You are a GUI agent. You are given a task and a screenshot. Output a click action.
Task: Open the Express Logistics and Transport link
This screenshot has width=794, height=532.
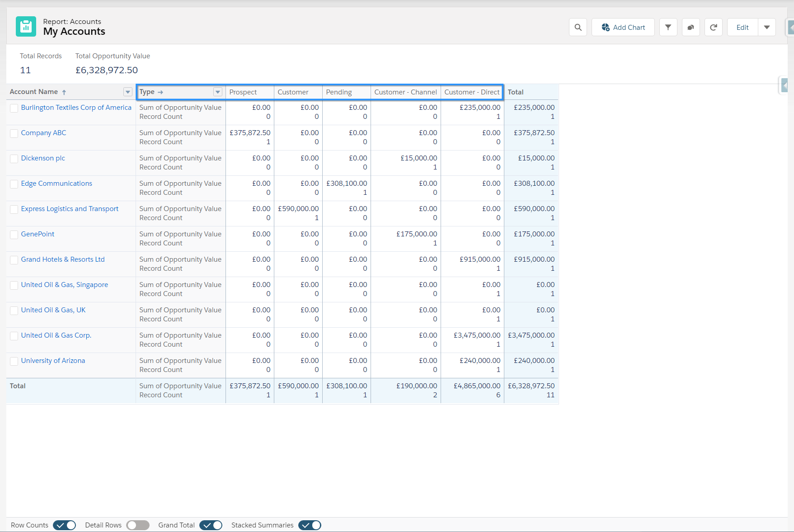(70, 209)
